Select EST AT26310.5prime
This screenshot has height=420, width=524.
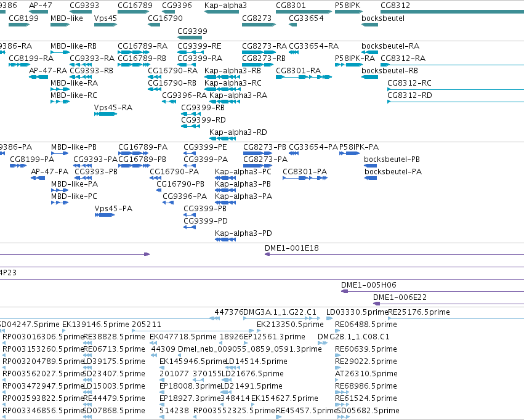pos(366,374)
